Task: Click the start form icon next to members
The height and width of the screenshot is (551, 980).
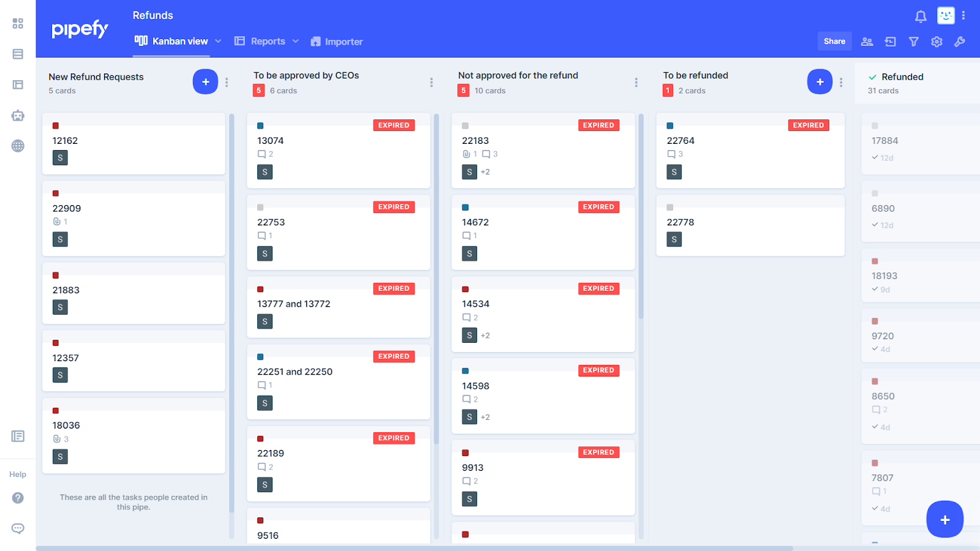Action: 890,42
